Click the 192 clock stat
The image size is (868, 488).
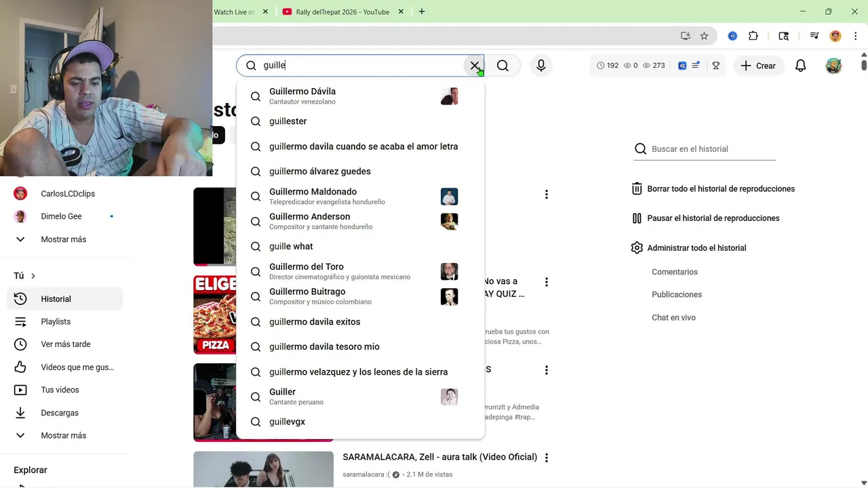point(608,66)
